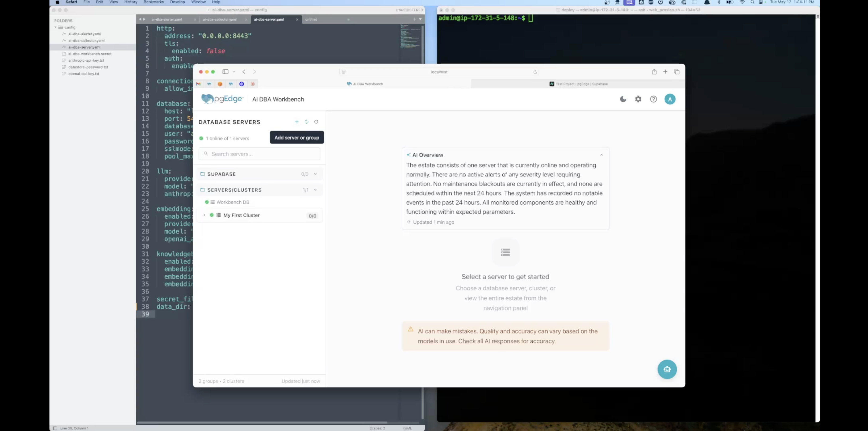Open the user avatar menu labeled A

click(x=670, y=99)
